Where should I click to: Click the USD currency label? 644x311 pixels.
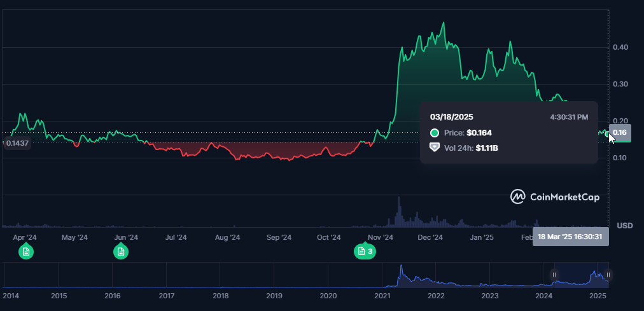[x=625, y=226]
